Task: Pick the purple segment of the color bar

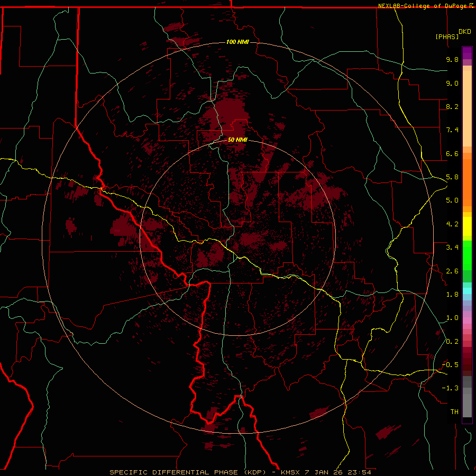Action: pos(467,53)
